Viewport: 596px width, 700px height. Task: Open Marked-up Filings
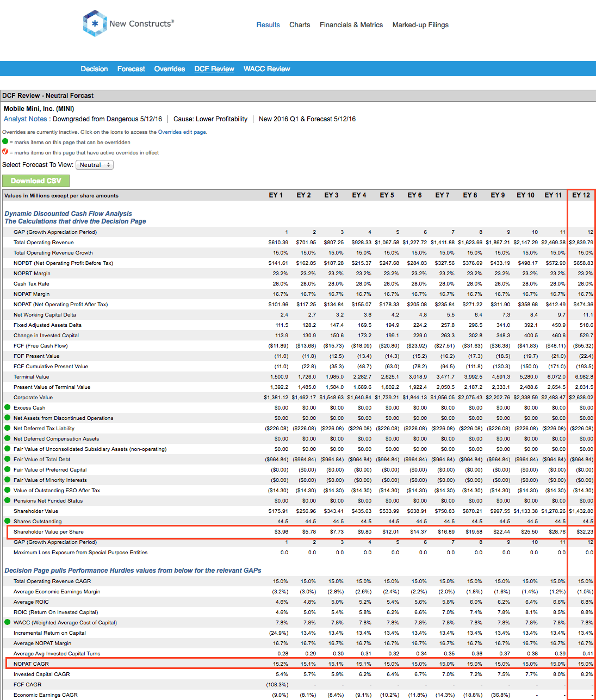(420, 25)
